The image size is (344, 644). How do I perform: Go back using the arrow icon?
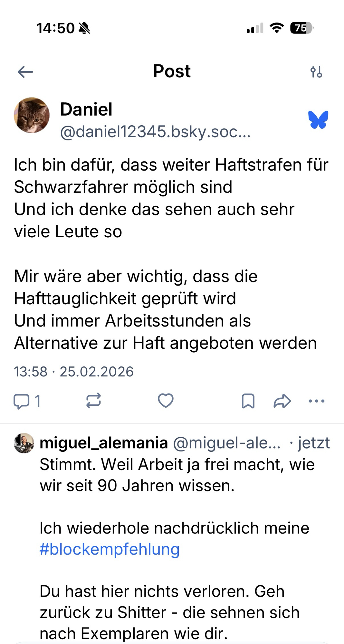tap(25, 71)
